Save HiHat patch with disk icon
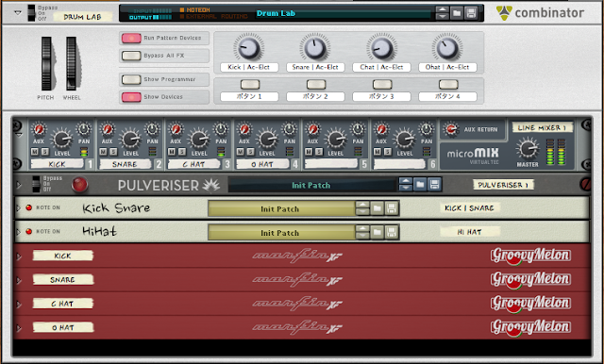Image resolution: width=604 pixels, height=364 pixels. pyautogui.click(x=392, y=232)
